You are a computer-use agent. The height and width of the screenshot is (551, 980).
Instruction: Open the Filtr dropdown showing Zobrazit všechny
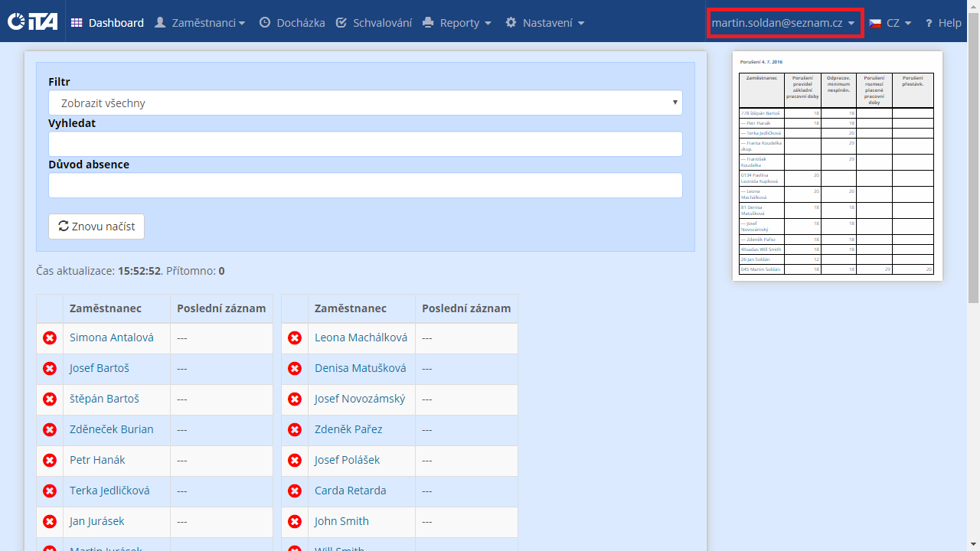pos(365,103)
